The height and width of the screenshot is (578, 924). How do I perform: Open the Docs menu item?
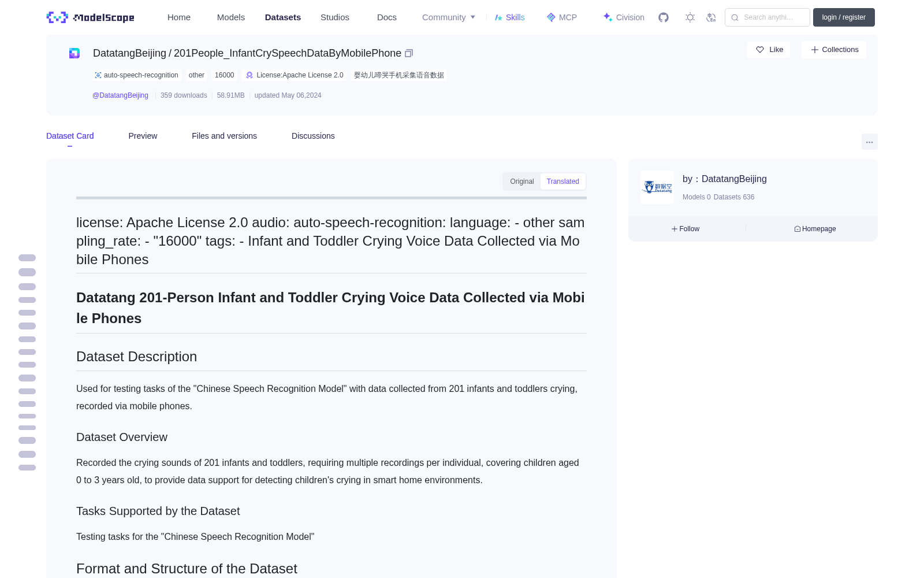point(387,17)
